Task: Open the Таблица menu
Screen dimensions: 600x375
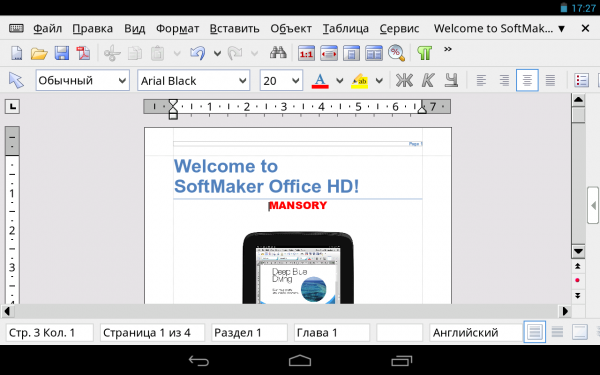Action: tap(346, 29)
